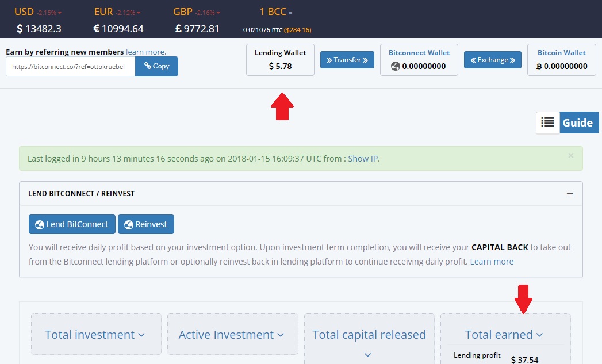Click the Exchange button

[x=493, y=60]
